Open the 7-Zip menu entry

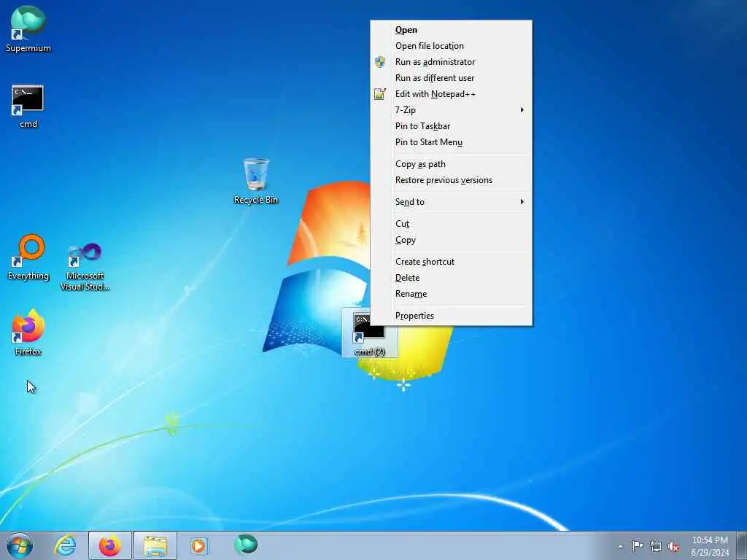(x=451, y=110)
